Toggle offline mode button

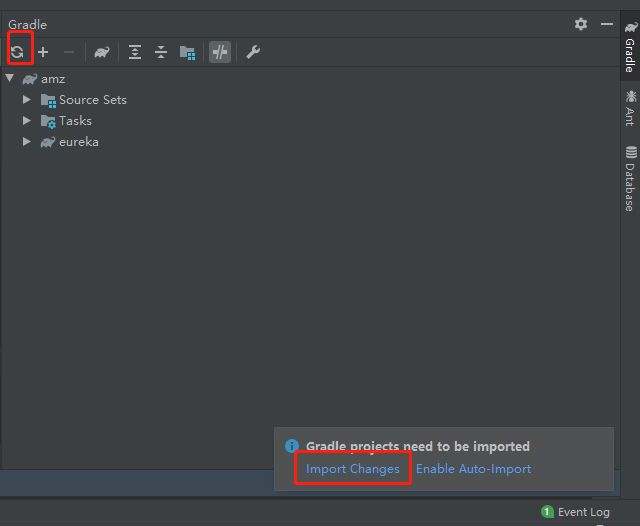pyautogui.click(x=220, y=52)
